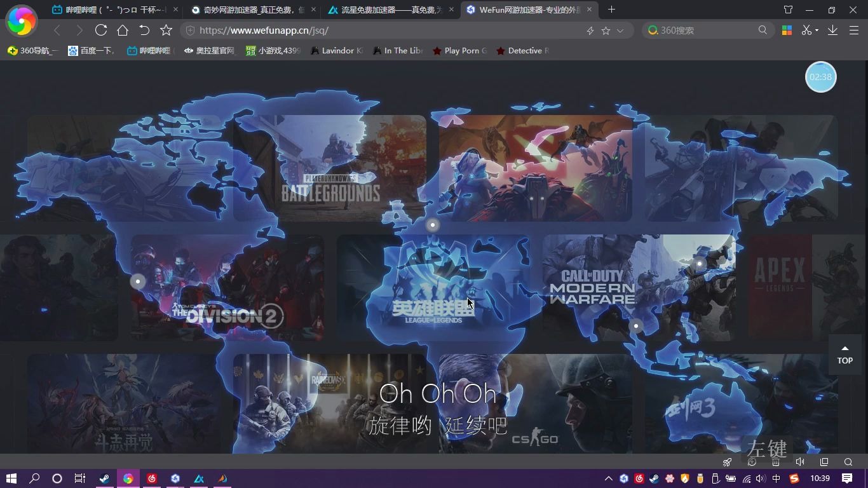Open the browser home page
Image resolution: width=868 pixels, height=488 pixels.
[122, 30]
